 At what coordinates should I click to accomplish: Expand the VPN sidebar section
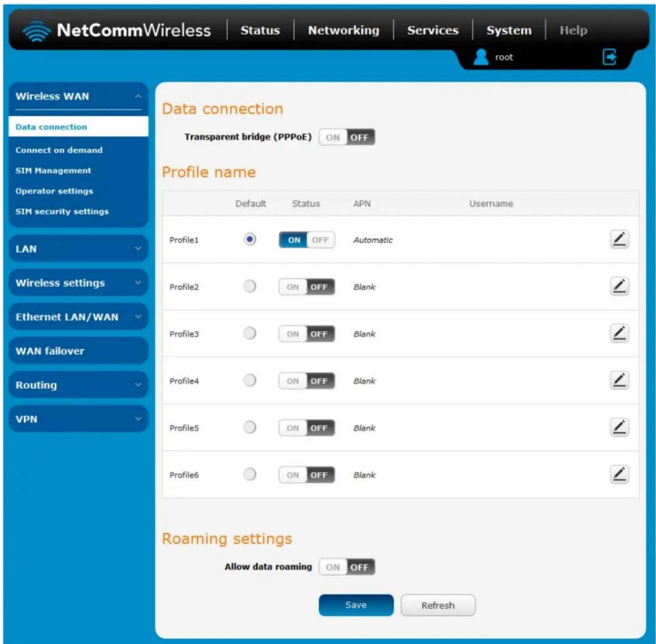78,419
